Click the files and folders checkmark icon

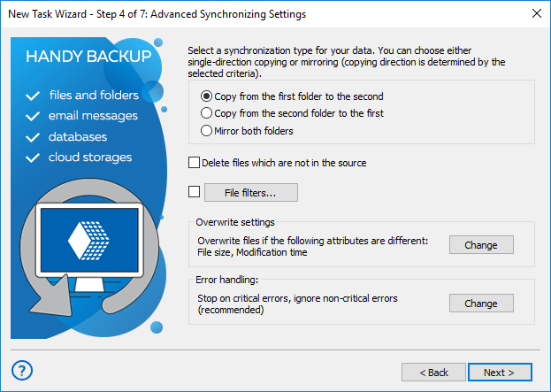click(34, 96)
